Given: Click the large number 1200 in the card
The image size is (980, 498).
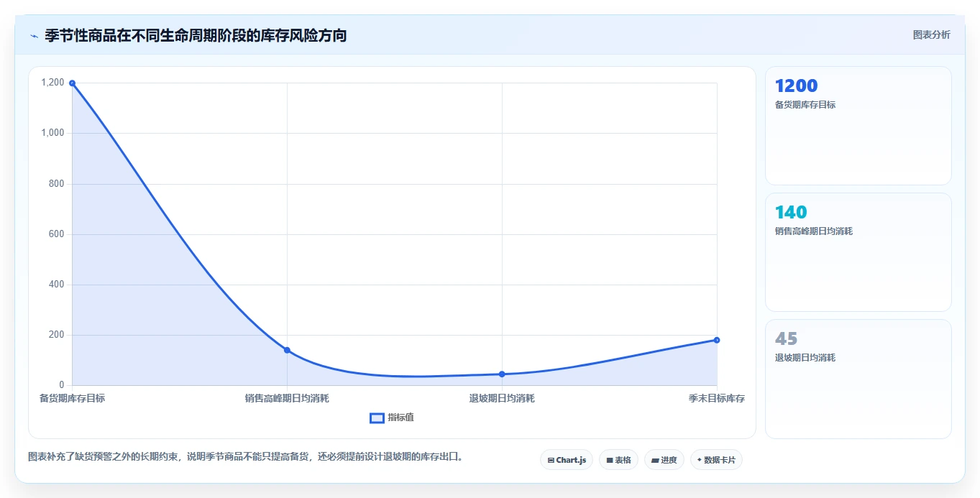Looking at the screenshot, I should [797, 86].
